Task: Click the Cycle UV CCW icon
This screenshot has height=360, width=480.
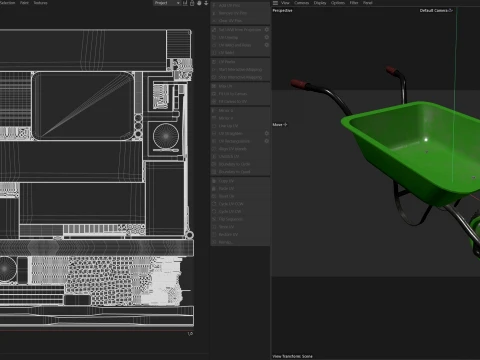Action: click(214, 204)
